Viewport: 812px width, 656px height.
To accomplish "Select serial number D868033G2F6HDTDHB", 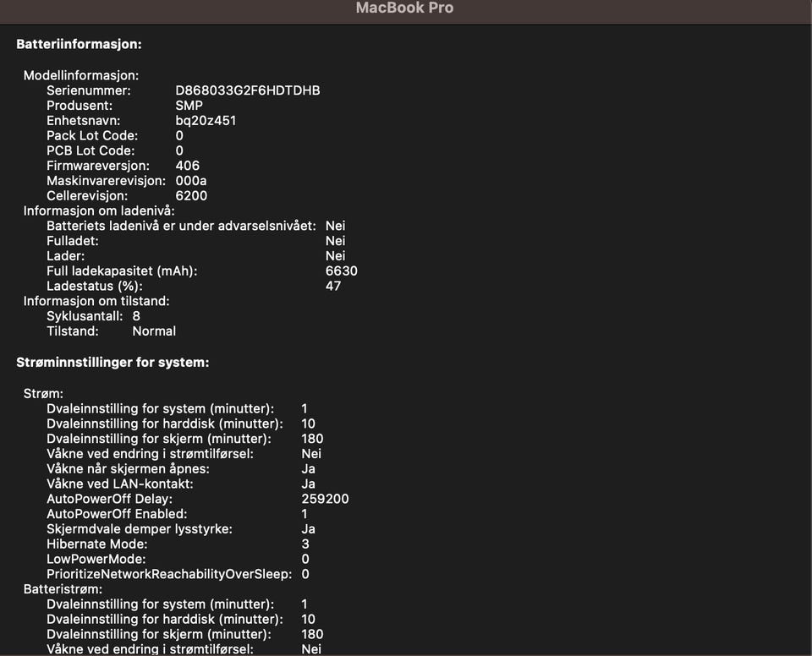I will (248, 90).
